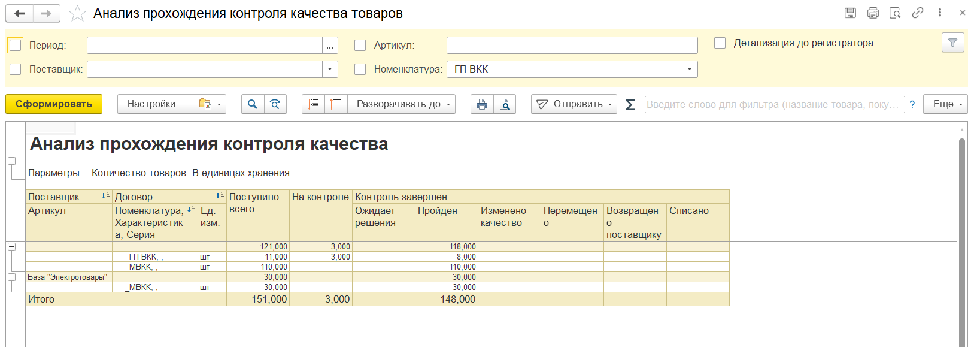The image size is (980, 347).
Task: Select total 151,000 cell
Action: point(258,299)
